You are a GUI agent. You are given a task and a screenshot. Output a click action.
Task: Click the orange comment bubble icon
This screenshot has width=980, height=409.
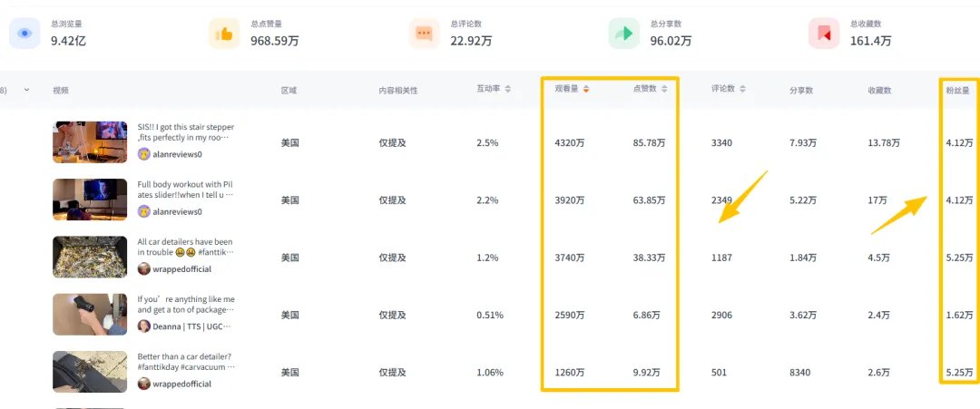[424, 34]
